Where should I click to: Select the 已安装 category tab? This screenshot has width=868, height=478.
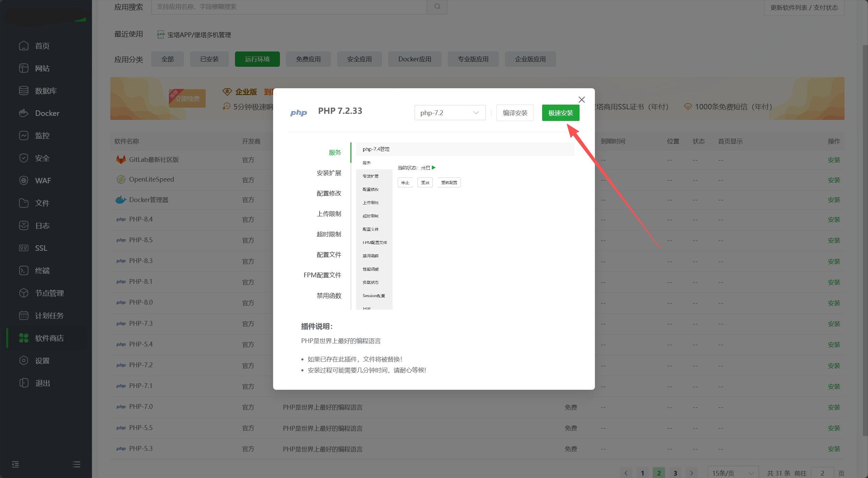(x=209, y=59)
